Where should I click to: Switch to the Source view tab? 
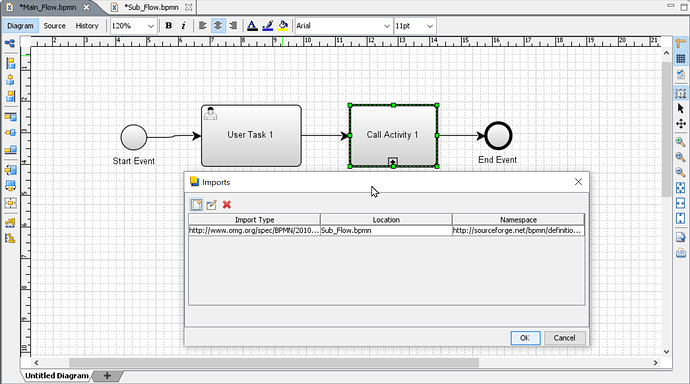(x=55, y=26)
